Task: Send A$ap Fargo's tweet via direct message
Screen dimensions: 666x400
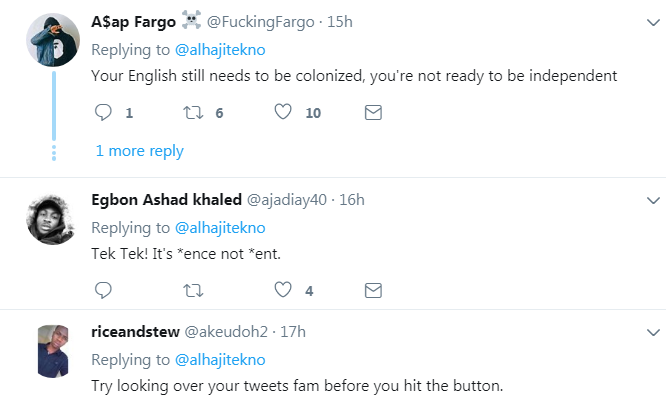Action: coord(373,113)
